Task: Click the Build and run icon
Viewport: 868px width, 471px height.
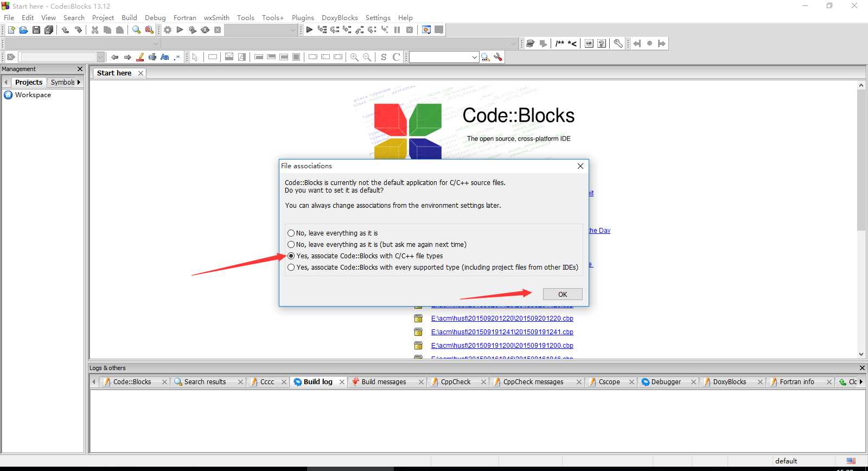Action: [193, 30]
